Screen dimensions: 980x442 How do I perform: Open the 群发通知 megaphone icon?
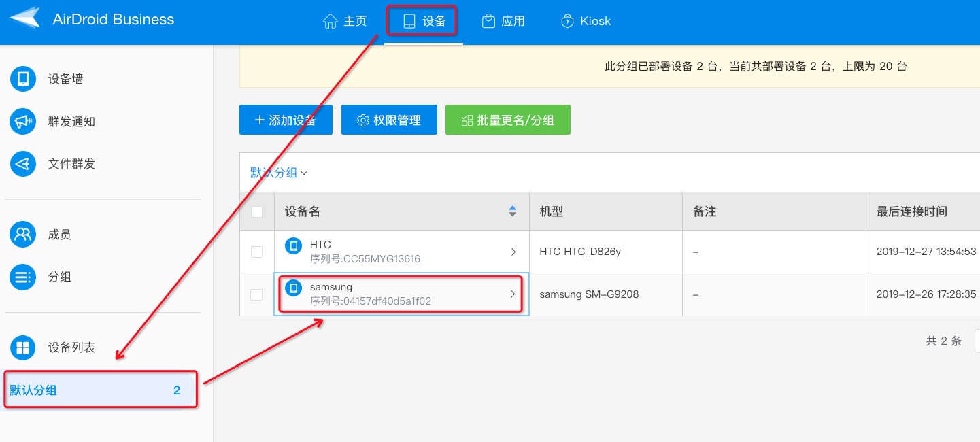click(x=23, y=122)
